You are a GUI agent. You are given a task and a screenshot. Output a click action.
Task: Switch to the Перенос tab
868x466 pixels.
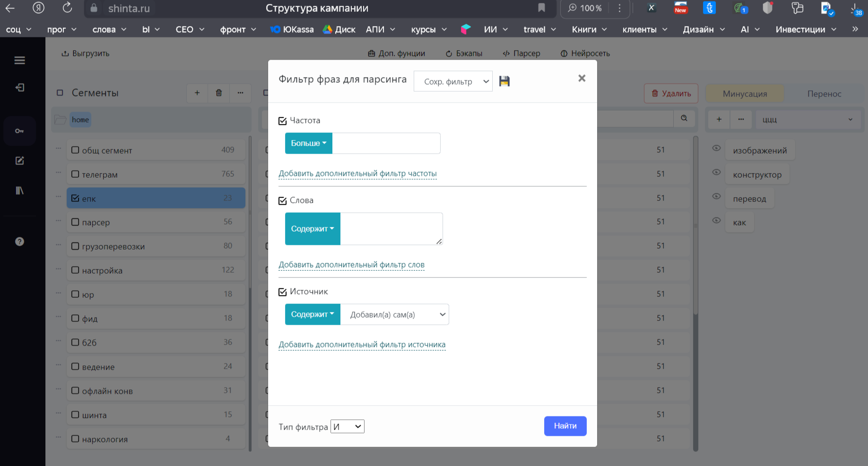[x=824, y=94]
